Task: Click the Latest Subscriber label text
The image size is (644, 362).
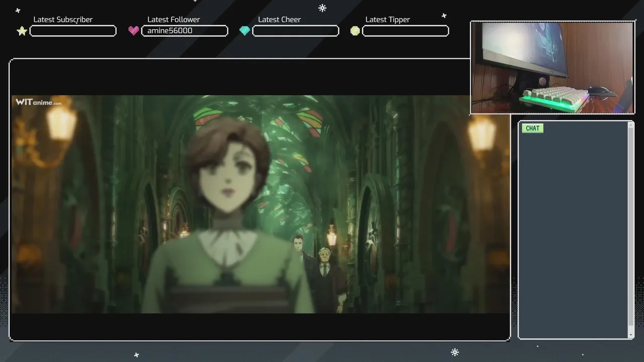Action: [63, 20]
